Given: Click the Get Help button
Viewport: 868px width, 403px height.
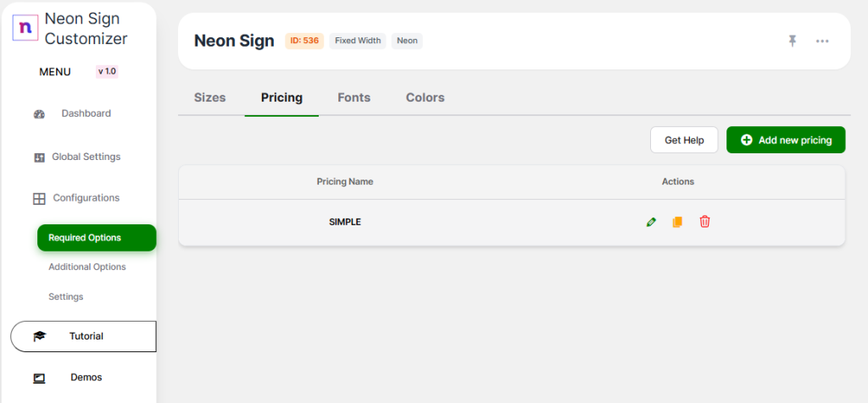Looking at the screenshot, I should click(684, 140).
